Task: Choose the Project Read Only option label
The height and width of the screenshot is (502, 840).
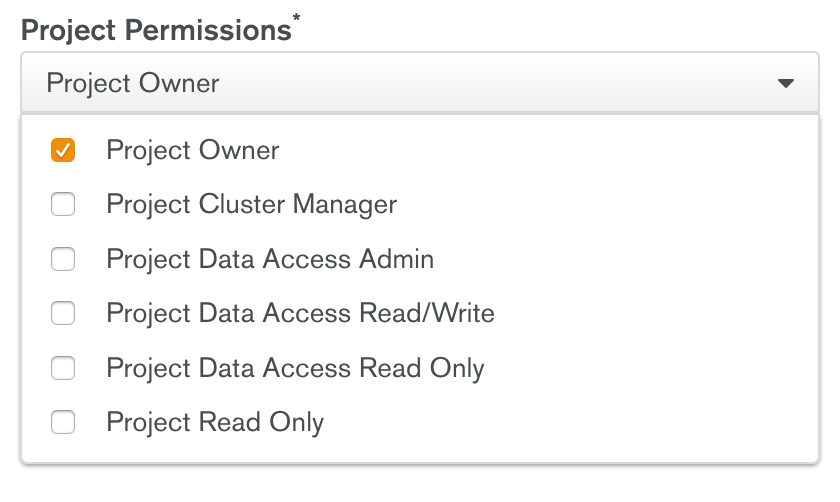Action: click(215, 423)
